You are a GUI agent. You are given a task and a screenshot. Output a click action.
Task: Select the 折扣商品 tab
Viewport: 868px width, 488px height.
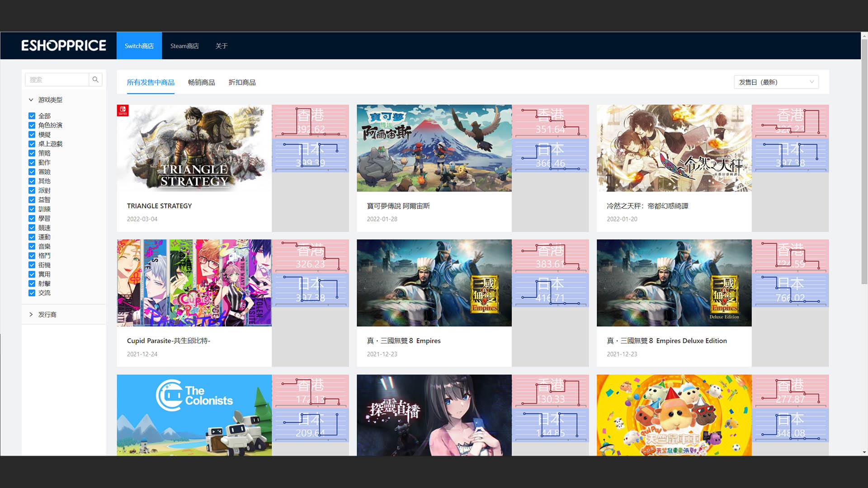click(x=242, y=82)
